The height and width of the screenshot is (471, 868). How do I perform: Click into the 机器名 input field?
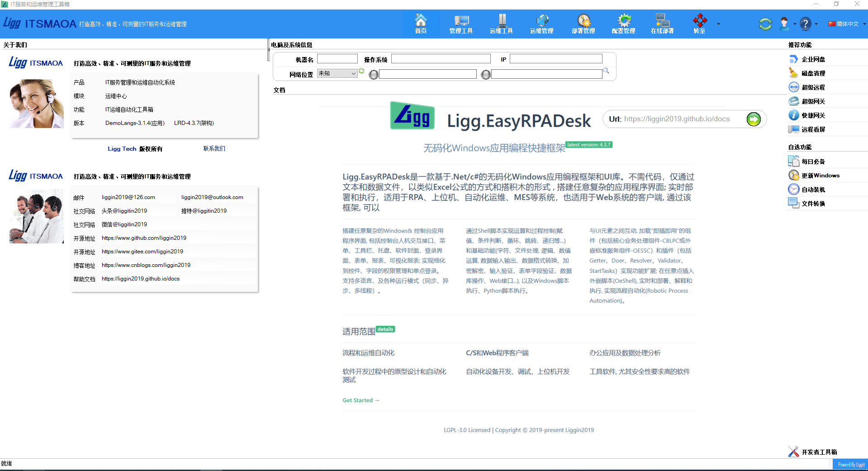tap(337, 59)
